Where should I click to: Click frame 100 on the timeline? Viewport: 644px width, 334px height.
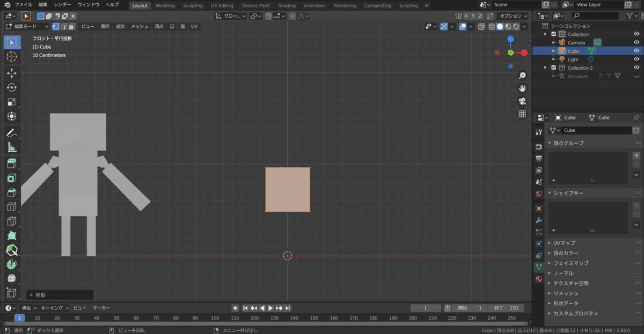point(215,318)
